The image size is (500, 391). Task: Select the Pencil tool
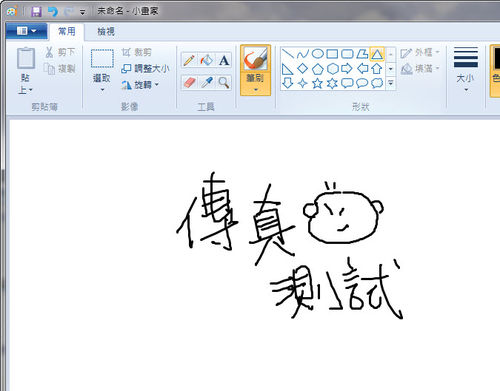coord(189,60)
